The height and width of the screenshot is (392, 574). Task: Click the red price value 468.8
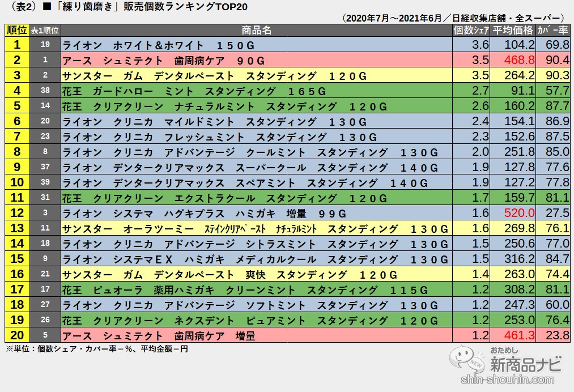point(520,60)
